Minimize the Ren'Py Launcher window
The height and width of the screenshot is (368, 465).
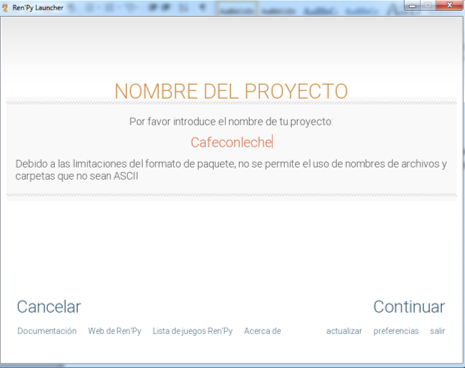coord(413,5)
